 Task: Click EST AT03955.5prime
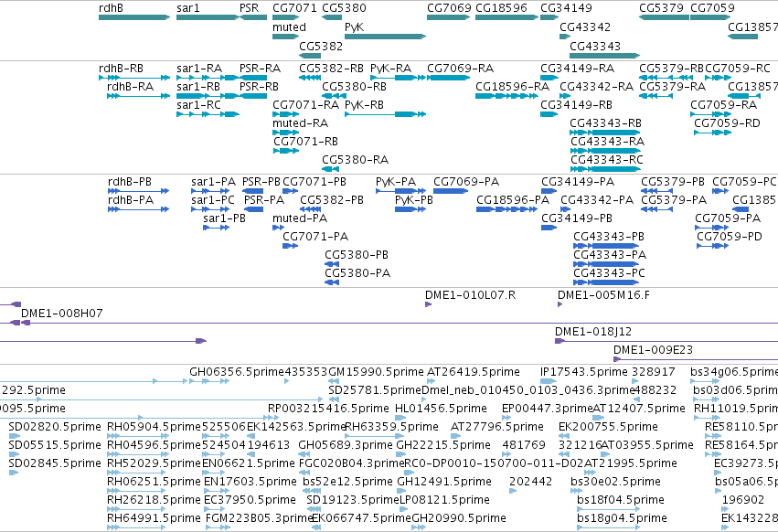605,455
